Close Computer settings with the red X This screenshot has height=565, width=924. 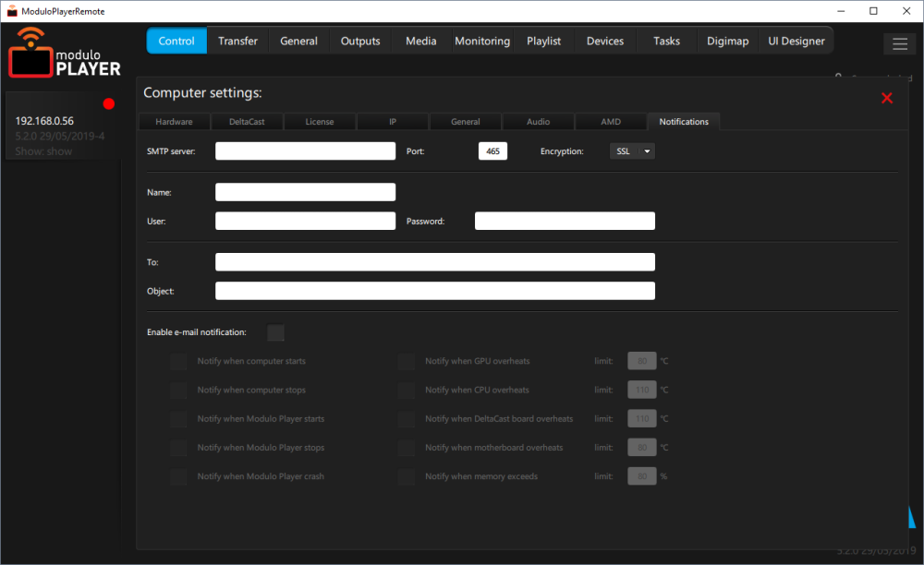point(886,97)
